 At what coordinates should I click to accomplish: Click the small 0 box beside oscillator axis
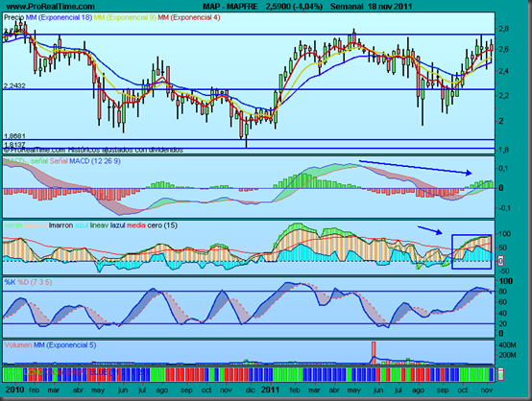(x=500, y=261)
